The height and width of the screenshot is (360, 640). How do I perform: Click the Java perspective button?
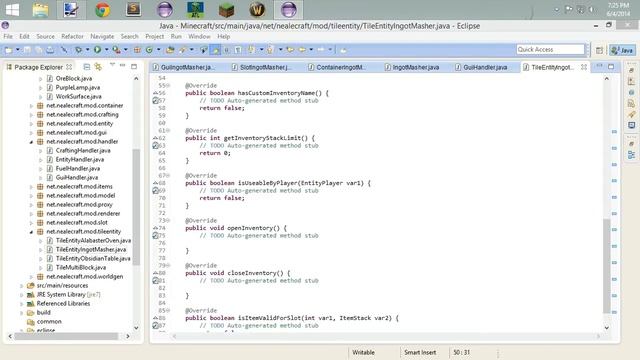coord(622,50)
